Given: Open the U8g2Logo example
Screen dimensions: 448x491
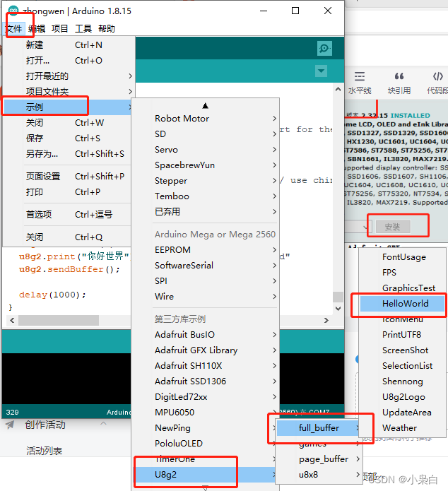Looking at the screenshot, I should point(402,397).
